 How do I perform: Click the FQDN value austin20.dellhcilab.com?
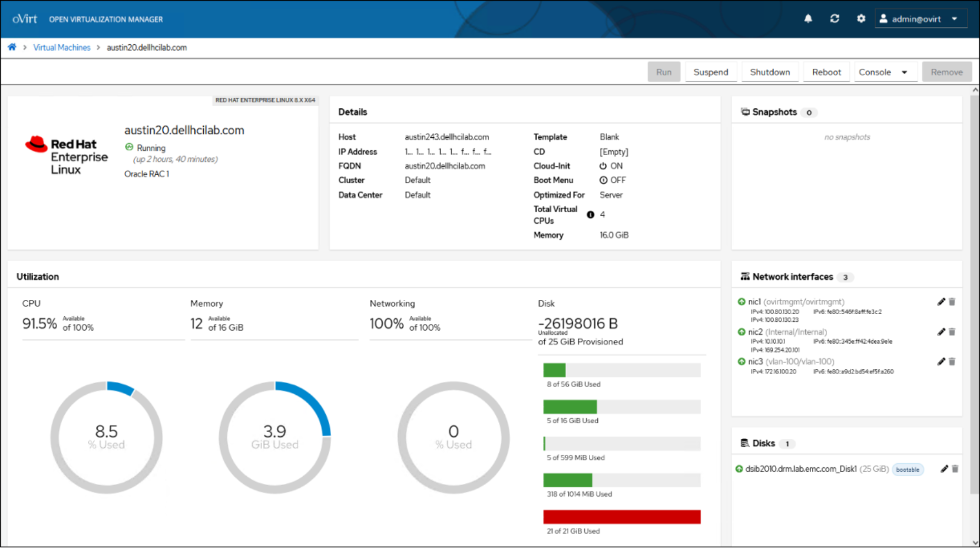(x=445, y=166)
